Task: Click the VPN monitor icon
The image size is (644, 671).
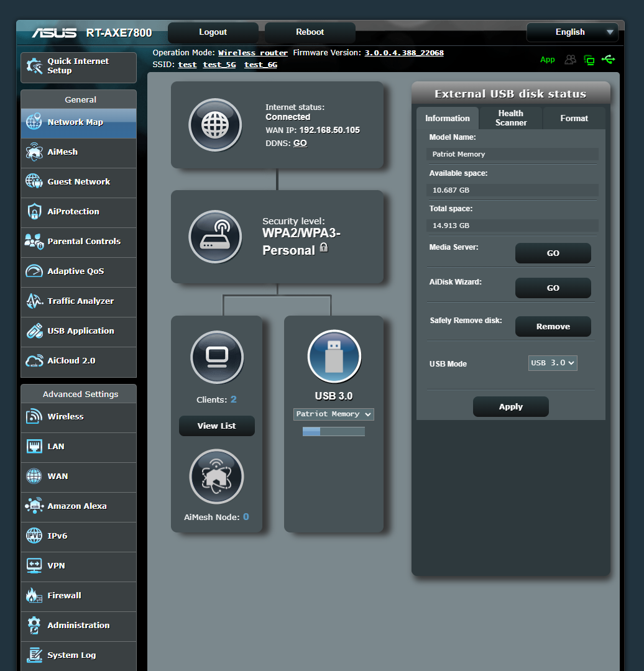Action: tap(34, 565)
